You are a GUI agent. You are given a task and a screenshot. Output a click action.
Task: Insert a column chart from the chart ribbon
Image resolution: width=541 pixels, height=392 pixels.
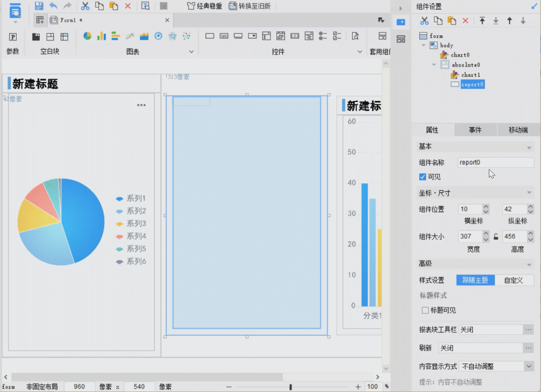pos(101,36)
